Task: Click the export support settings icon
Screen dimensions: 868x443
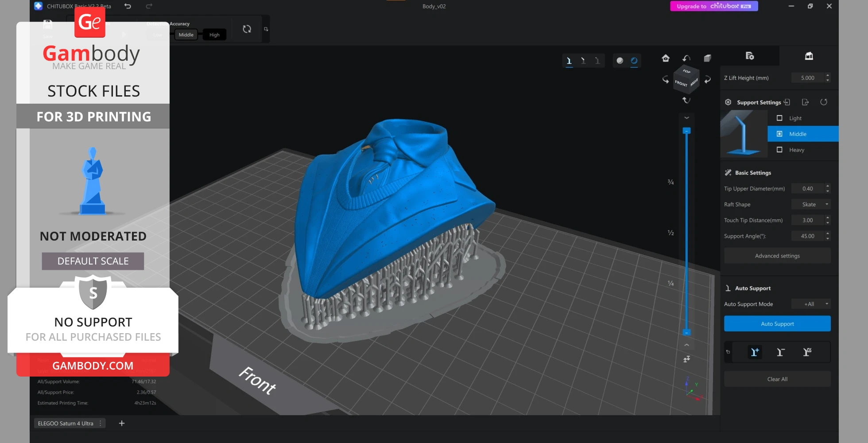Action: pyautogui.click(x=806, y=102)
